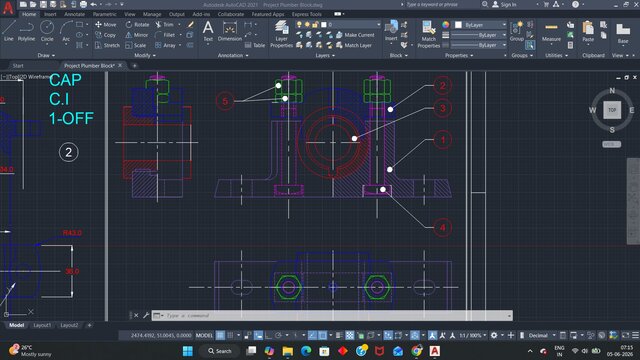Viewport: 640px width, 360px height.
Task: Toggle the MODEL space button
Action: point(204,335)
